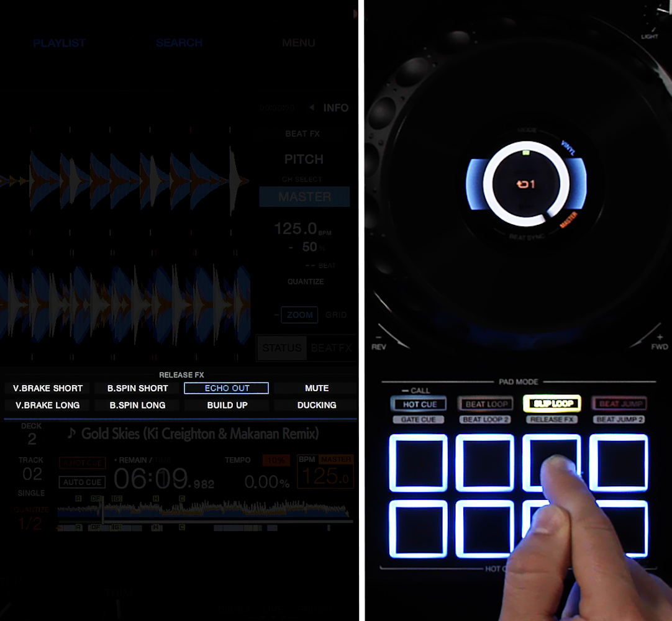
Task: Open the PLAYLIST tab
Action: (x=60, y=43)
